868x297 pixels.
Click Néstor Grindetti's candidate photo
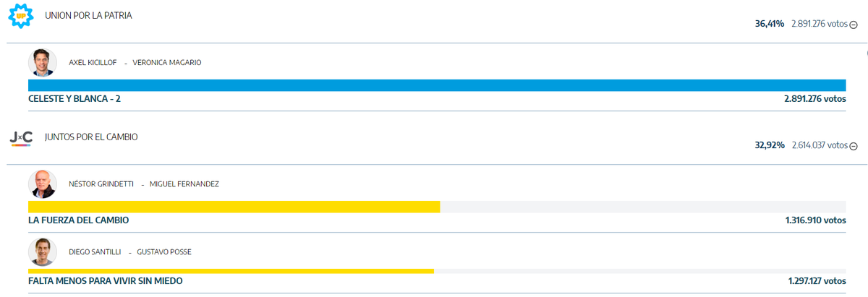click(43, 184)
